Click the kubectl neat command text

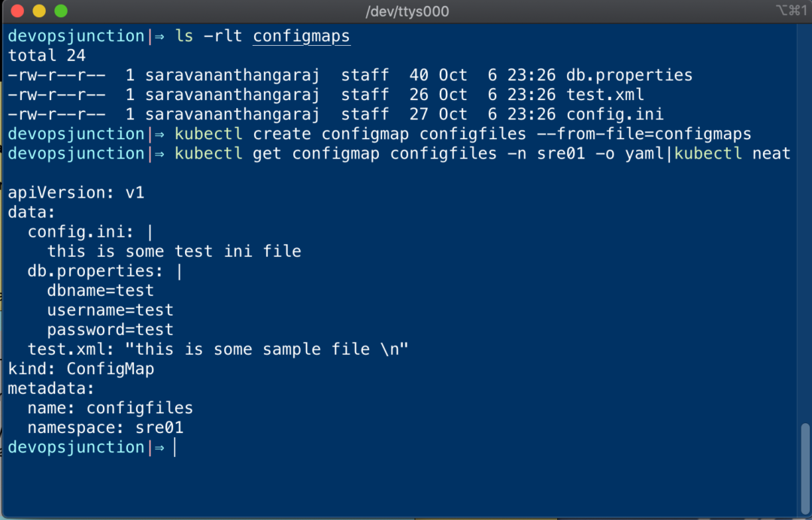coord(732,153)
